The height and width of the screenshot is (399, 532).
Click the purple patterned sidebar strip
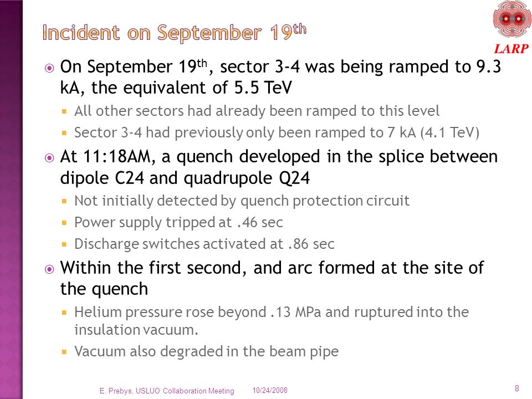tap(11, 199)
